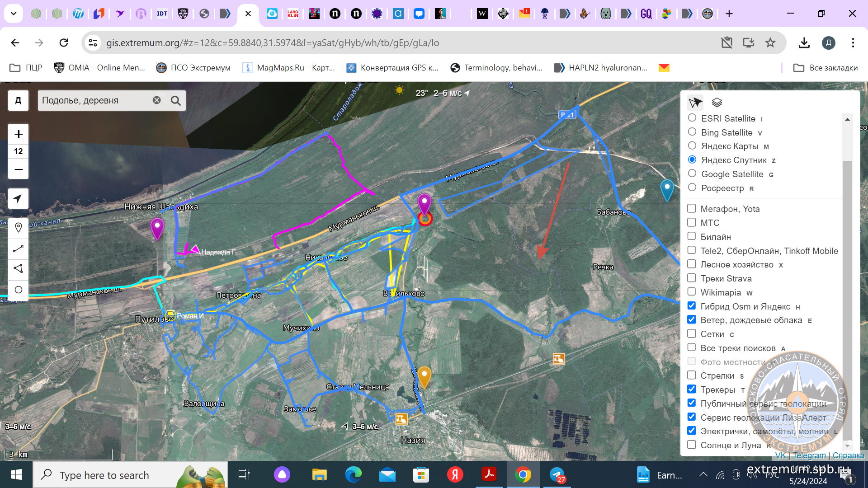The width and height of the screenshot is (868, 488).
Task: Select the place marker tool
Action: tap(18, 227)
